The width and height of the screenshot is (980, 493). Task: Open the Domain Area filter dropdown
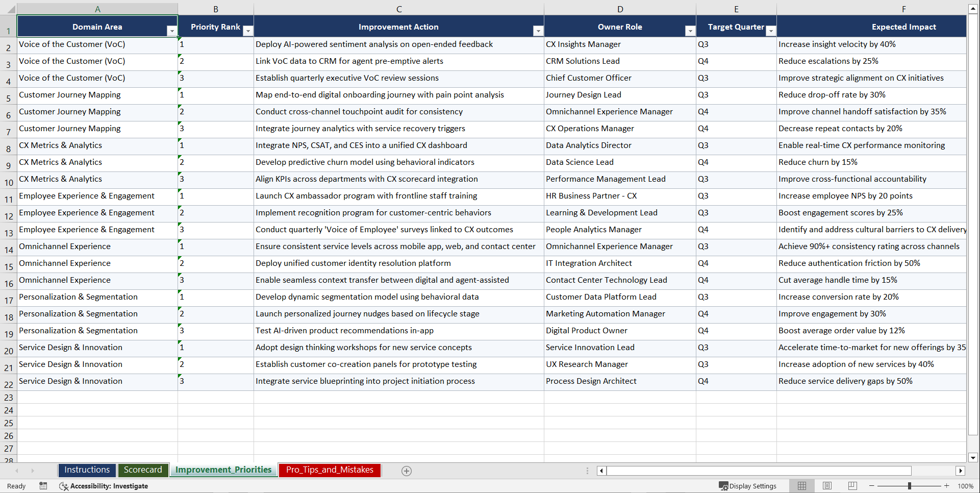[172, 31]
